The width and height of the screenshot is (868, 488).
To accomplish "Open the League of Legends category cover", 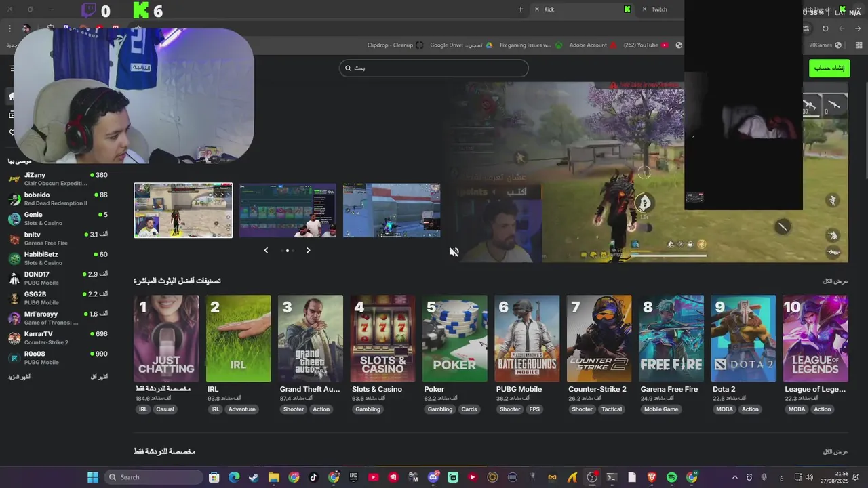I will [x=815, y=338].
